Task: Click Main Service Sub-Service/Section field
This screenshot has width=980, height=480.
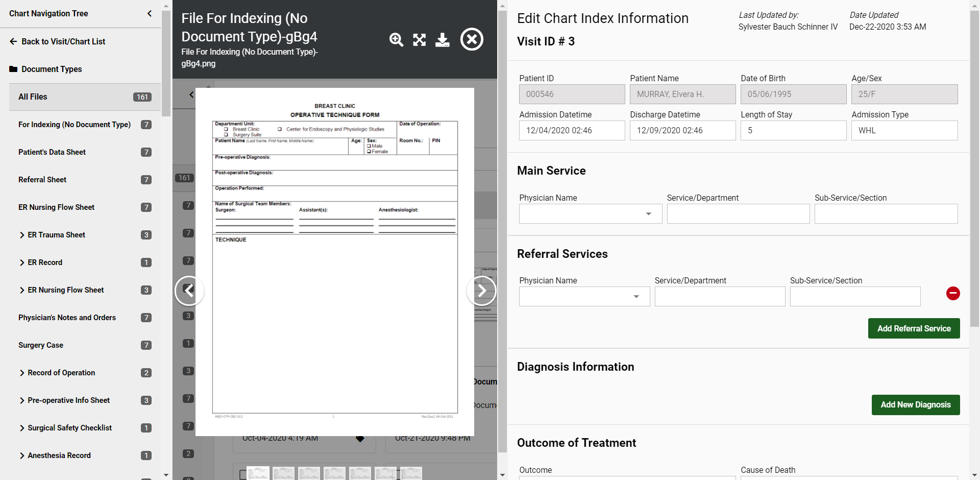Action: (x=886, y=214)
